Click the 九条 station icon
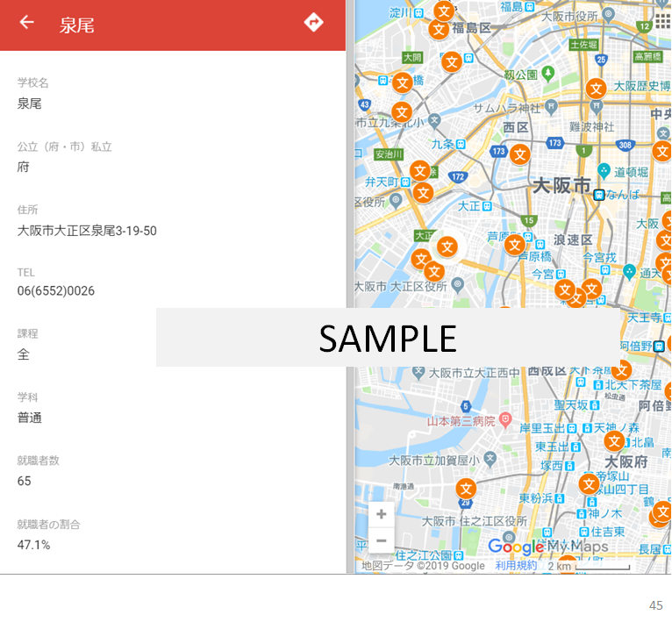This screenshot has width=672, height=622. (x=461, y=144)
